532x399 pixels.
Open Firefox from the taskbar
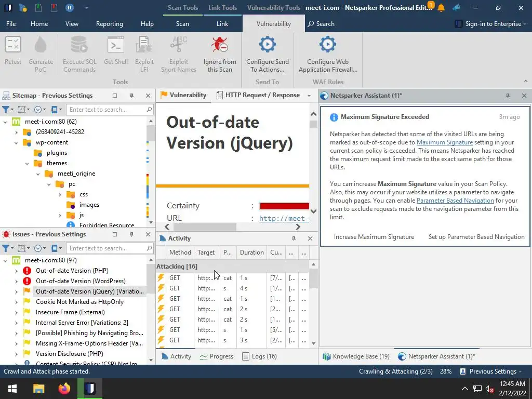pos(64,389)
